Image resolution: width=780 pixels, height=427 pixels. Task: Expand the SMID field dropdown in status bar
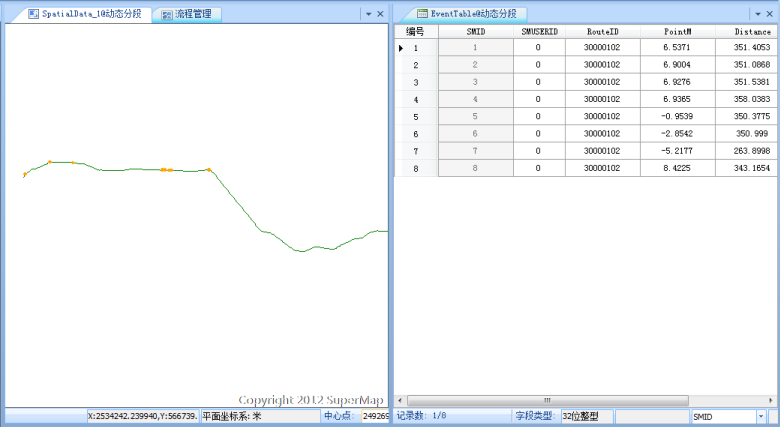click(x=761, y=415)
